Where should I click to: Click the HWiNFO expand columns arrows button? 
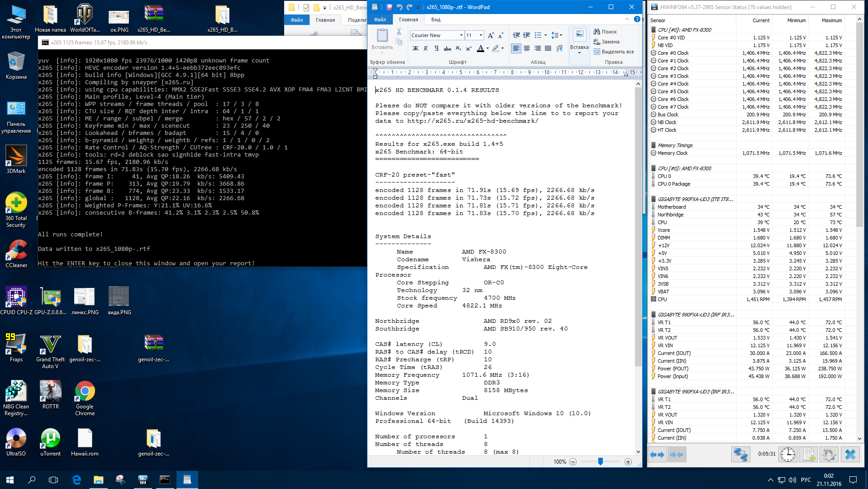[x=657, y=454]
